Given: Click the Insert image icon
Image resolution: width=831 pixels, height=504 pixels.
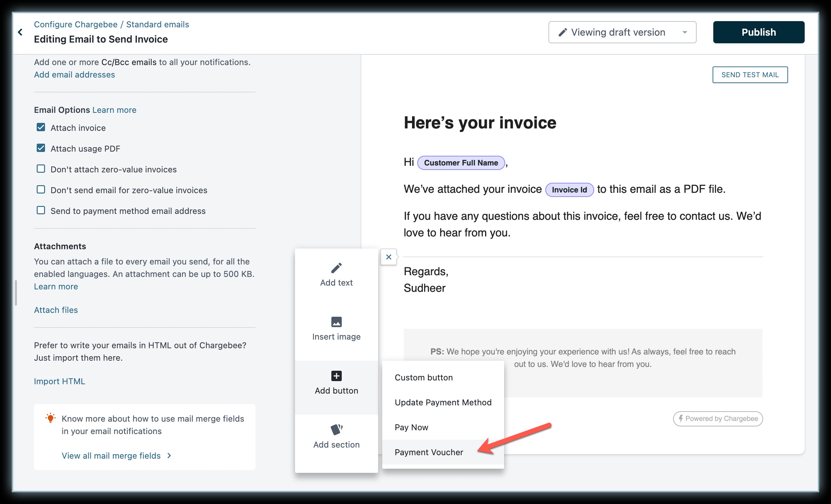Looking at the screenshot, I should pyautogui.click(x=336, y=322).
